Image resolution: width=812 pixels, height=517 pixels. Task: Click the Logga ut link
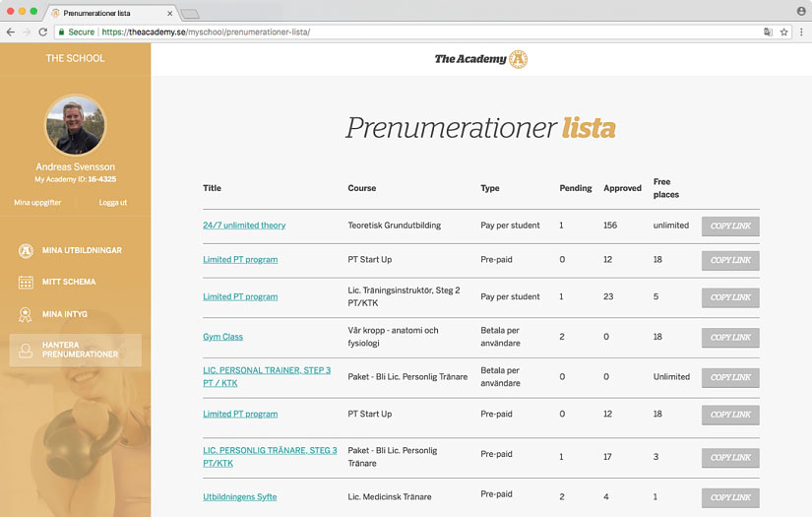point(113,203)
